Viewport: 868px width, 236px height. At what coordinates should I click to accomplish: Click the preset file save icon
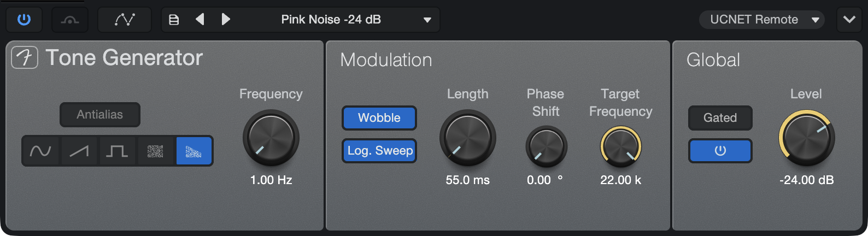point(174,20)
